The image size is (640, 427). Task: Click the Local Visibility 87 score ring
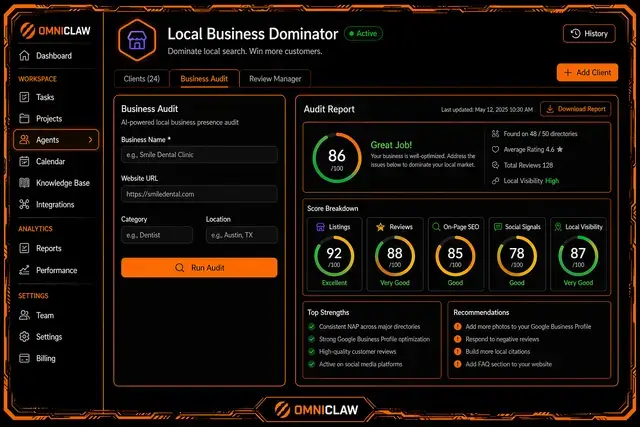(x=578, y=256)
